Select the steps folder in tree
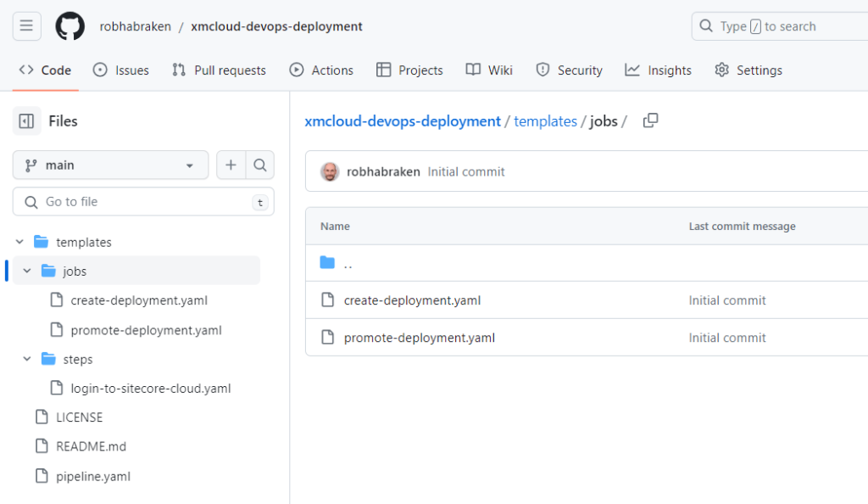The height and width of the screenshot is (504, 868). coord(77,360)
